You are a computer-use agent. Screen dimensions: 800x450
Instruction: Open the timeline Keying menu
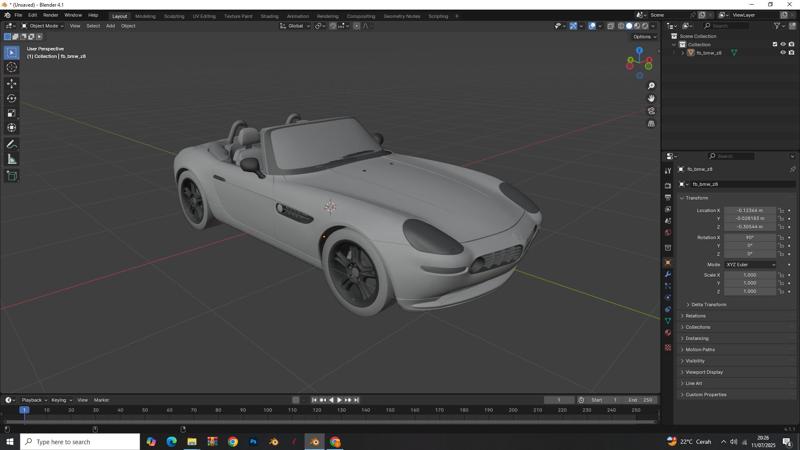pyautogui.click(x=61, y=400)
